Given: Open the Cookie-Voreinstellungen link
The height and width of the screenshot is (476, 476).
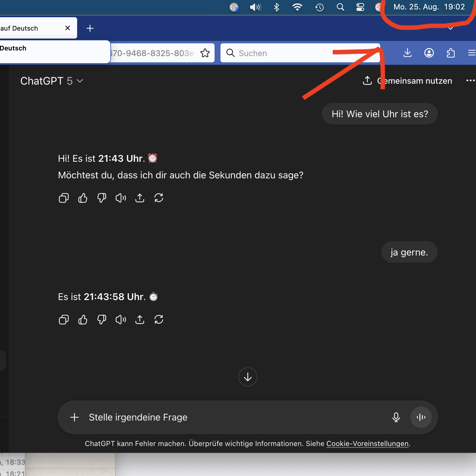Looking at the screenshot, I should tap(367, 444).
